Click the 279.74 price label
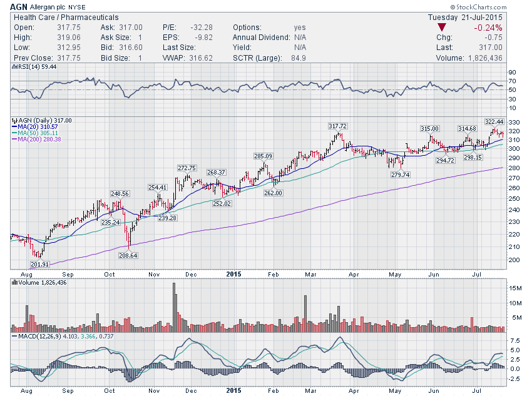Screen dimensions: 532x396 401,175
